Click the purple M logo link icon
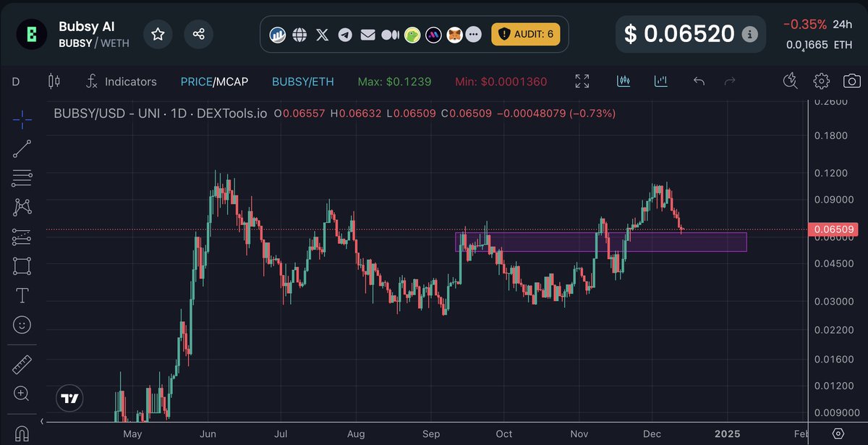 (x=433, y=34)
